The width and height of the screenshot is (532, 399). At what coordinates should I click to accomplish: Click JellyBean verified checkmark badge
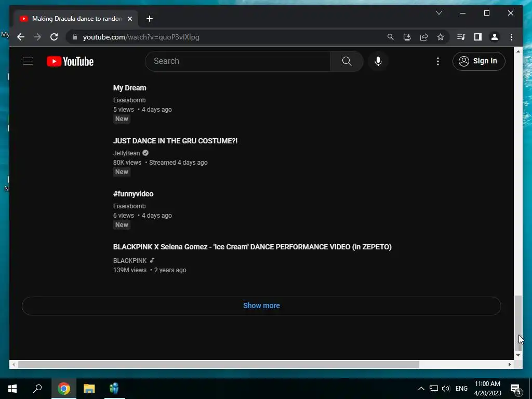point(145,153)
